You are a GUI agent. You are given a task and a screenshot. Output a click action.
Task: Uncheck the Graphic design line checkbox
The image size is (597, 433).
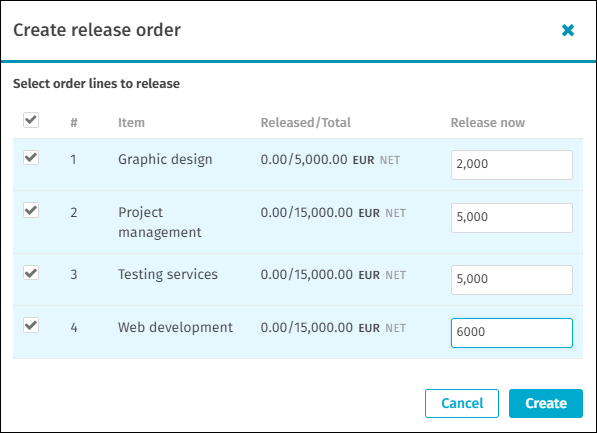coord(31,157)
